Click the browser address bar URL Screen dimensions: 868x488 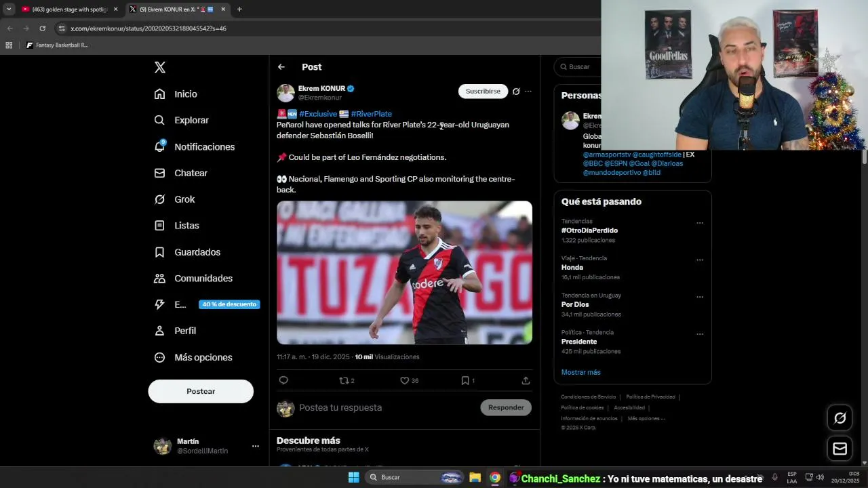[x=149, y=28]
